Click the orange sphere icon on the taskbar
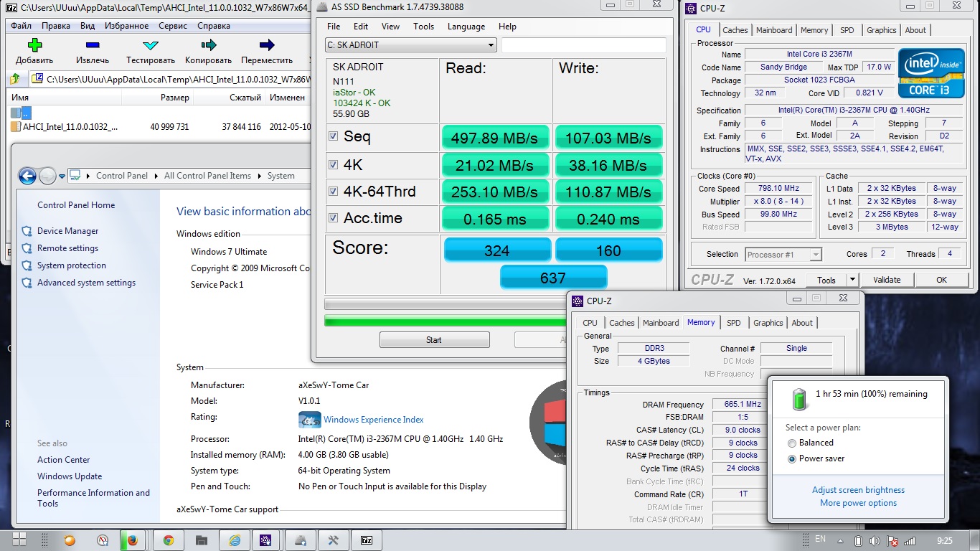Image resolution: width=980 pixels, height=551 pixels. coord(70,540)
